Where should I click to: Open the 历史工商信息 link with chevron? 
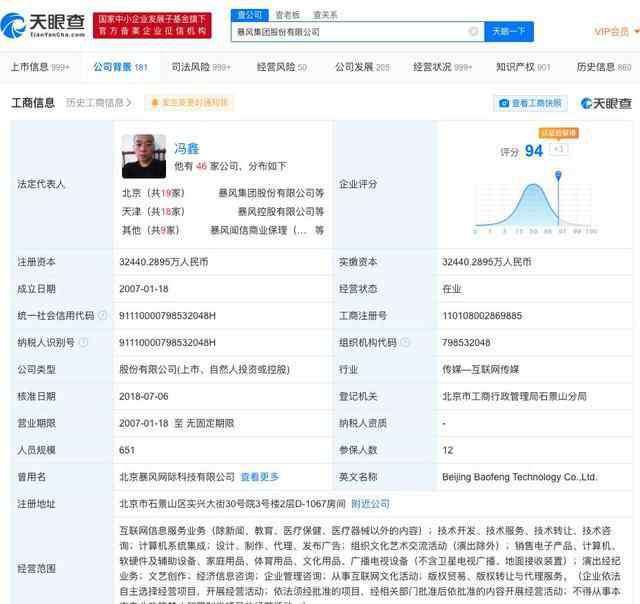coord(98,103)
